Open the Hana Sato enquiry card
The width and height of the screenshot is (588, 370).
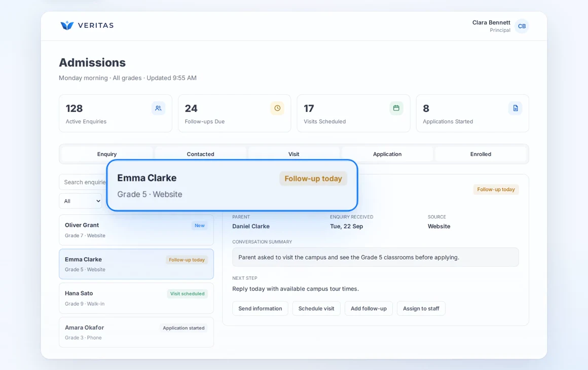136,298
